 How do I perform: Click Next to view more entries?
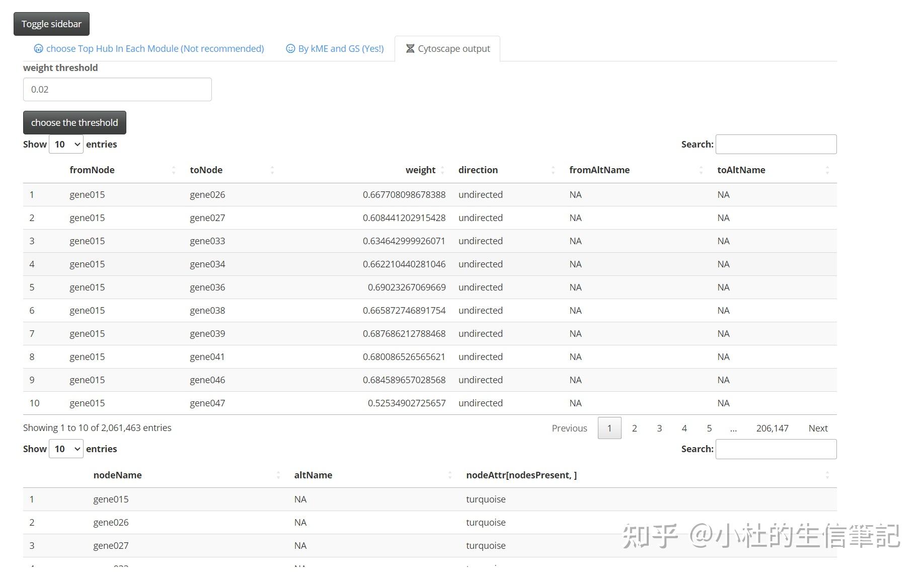(x=818, y=428)
